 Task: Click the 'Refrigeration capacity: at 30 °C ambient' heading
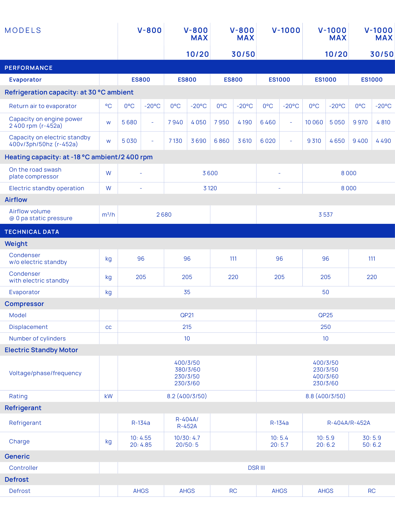pos(69,92)
